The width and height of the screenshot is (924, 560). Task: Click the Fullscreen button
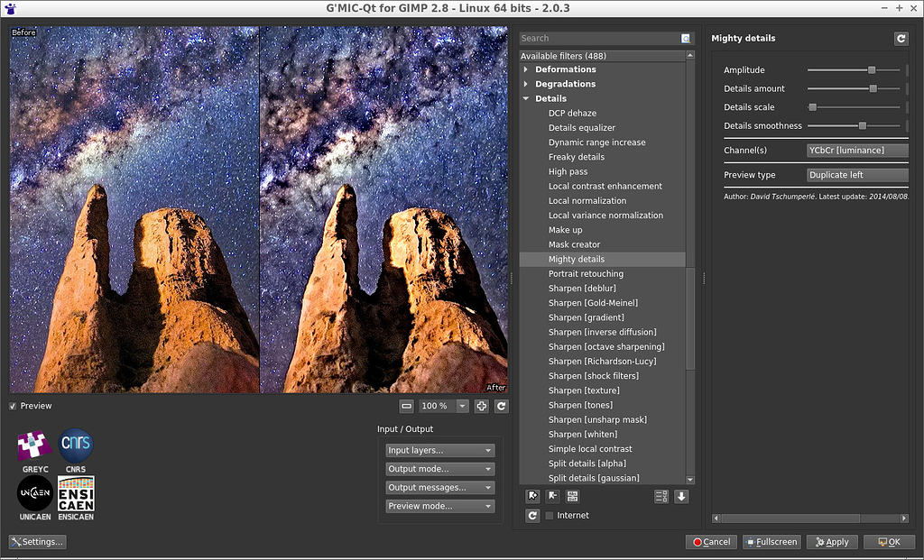pos(772,541)
